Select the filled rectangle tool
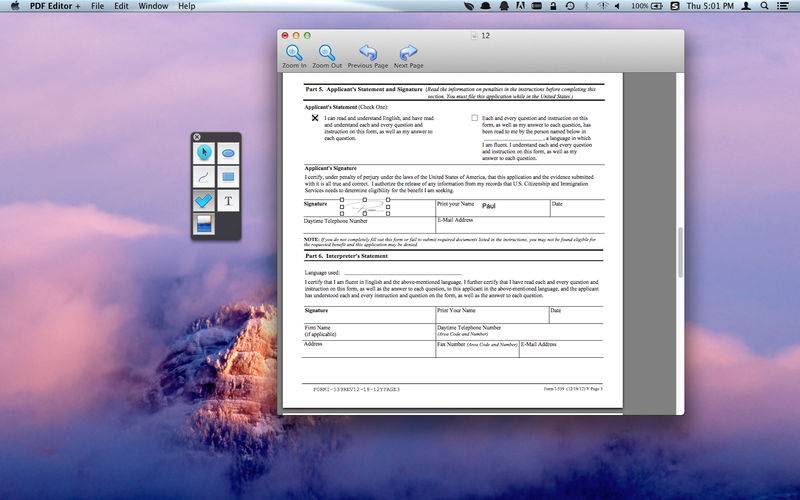800x500 pixels. point(228,177)
